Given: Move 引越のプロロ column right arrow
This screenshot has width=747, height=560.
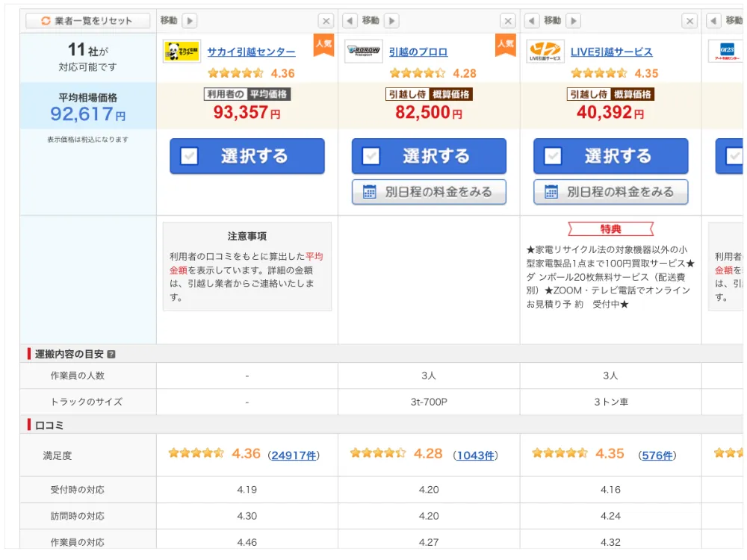Looking at the screenshot, I should coord(391,21).
